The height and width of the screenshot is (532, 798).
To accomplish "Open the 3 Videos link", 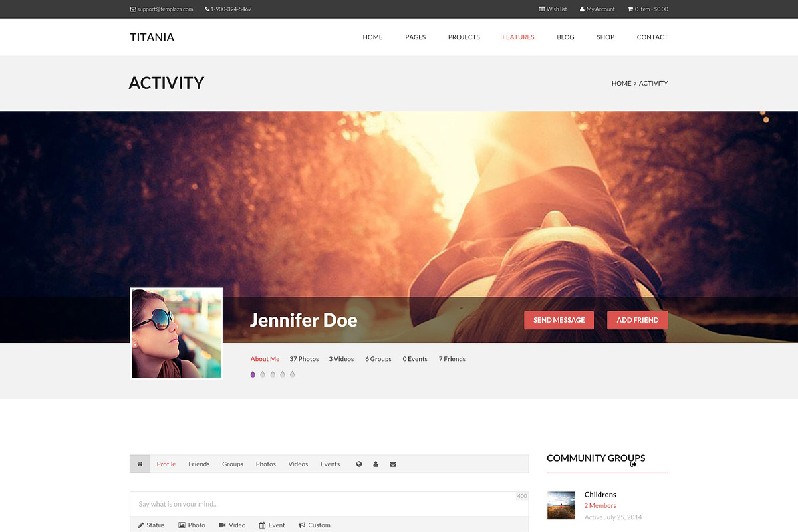I will (x=341, y=359).
